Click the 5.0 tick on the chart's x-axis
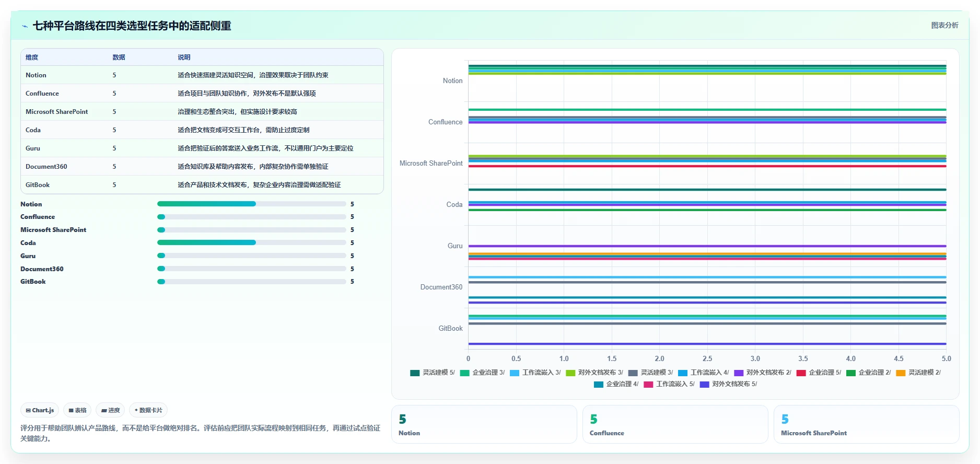Image resolution: width=980 pixels, height=464 pixels. 946,358
